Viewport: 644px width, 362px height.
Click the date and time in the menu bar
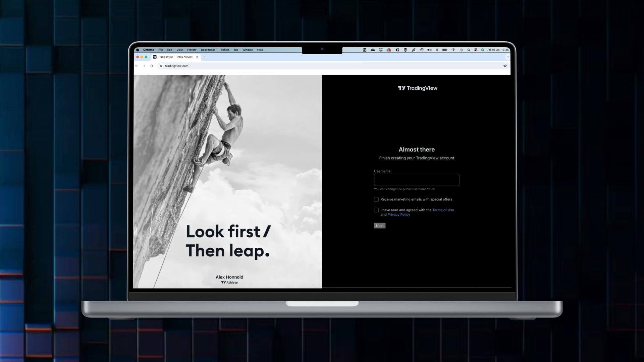pos(498,50)
